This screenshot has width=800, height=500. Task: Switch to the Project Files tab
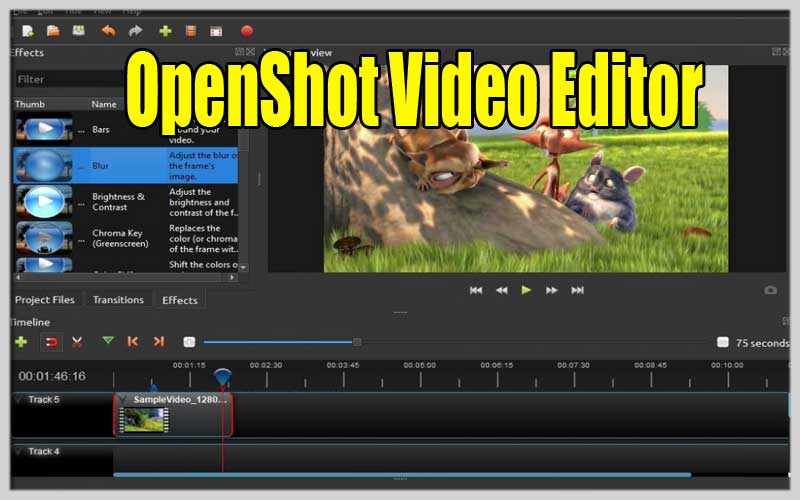coord(45,299)
